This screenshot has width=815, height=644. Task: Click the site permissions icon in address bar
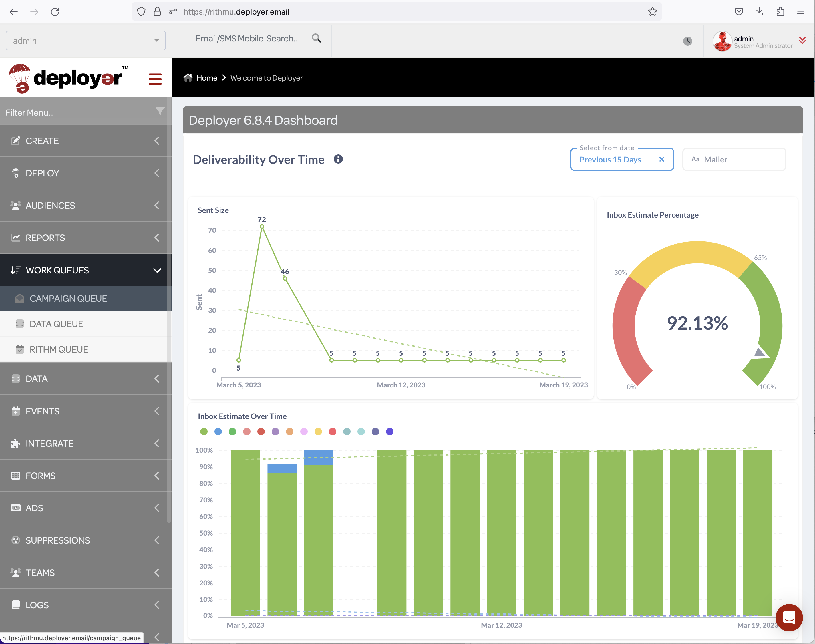173,12
